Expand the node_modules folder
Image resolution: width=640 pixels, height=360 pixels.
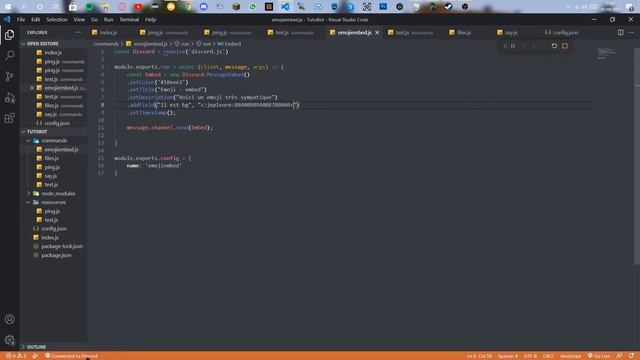pos(58,193)
